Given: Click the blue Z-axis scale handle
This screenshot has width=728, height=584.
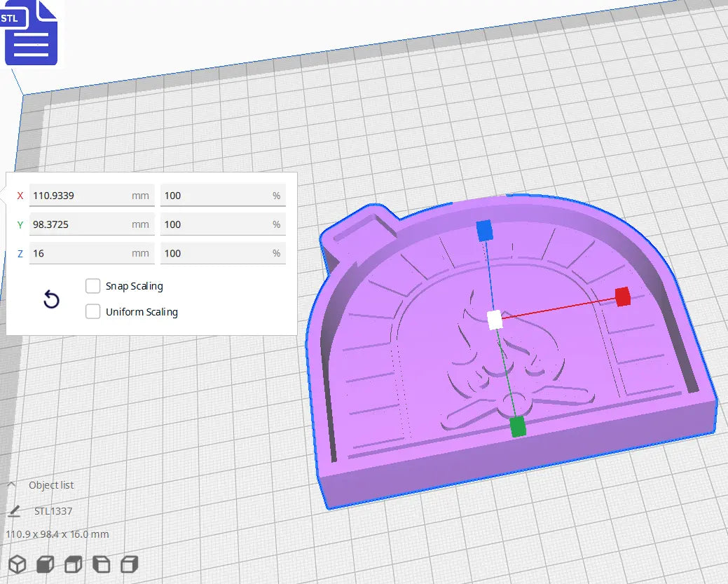Looking at the screenshot, I should pos(484,229).
